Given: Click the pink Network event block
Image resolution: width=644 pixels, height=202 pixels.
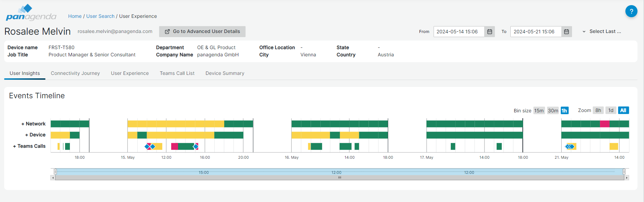Looking at the screenshot, I should pos(604,124).
